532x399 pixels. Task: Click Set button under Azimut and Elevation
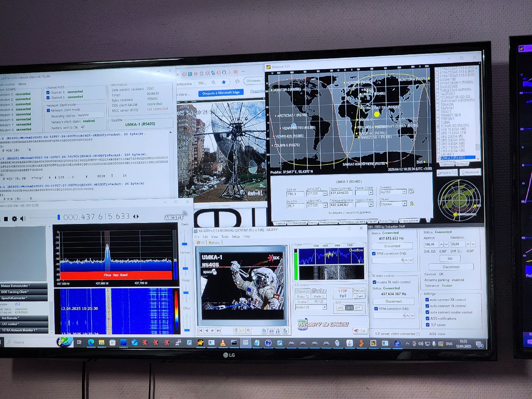pyautogui.click(x=450, y=259)
